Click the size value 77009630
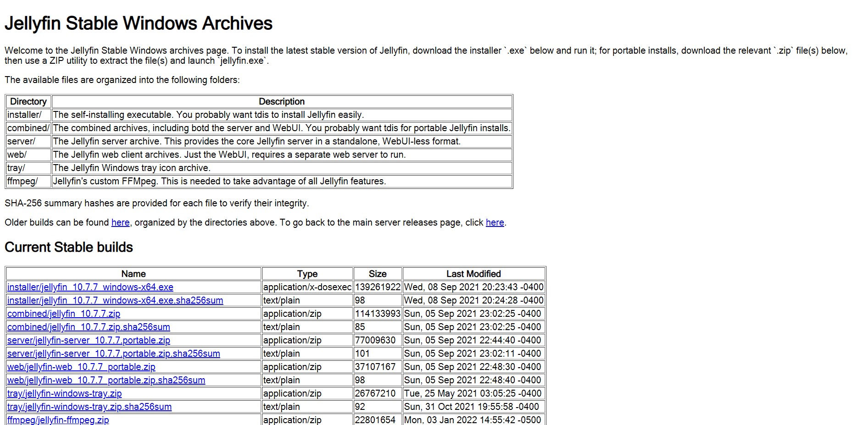The height and width of the screenshot is (425, 868). coord(378,340)
